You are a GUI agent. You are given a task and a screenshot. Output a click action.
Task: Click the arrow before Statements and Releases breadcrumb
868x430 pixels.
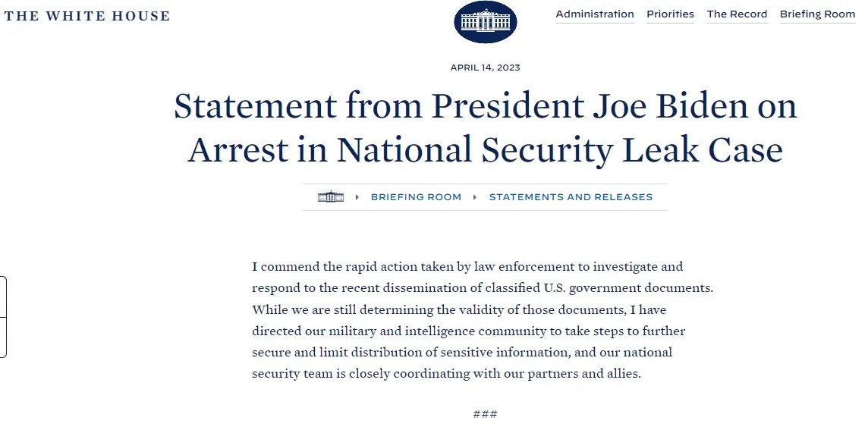coord(475,197)
